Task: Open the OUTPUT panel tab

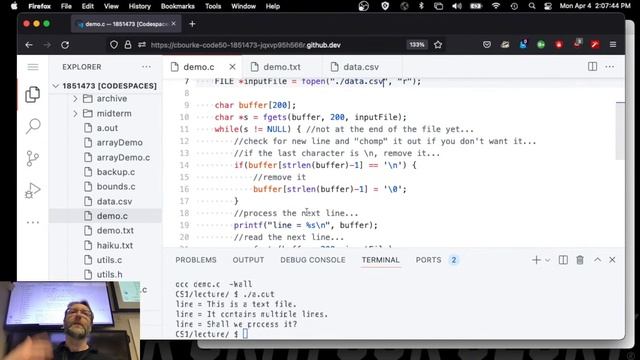Action: coord(248,260)
